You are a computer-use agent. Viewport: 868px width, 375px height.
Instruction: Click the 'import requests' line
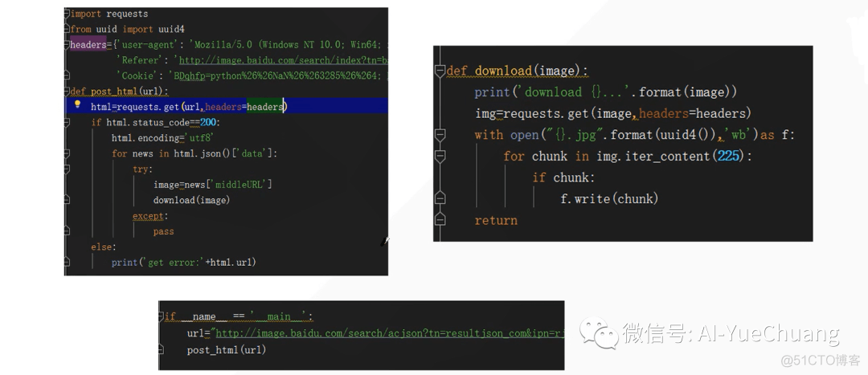pos(109,14)
